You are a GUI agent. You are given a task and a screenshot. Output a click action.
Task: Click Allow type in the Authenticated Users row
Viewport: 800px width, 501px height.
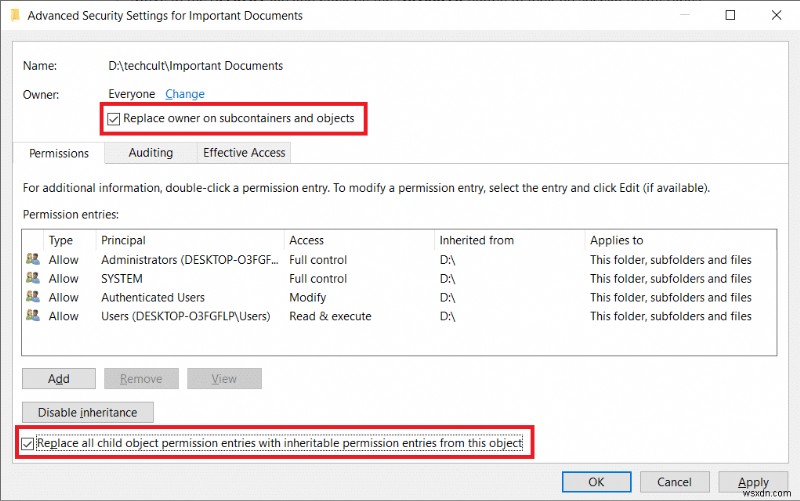click(64, 297)
